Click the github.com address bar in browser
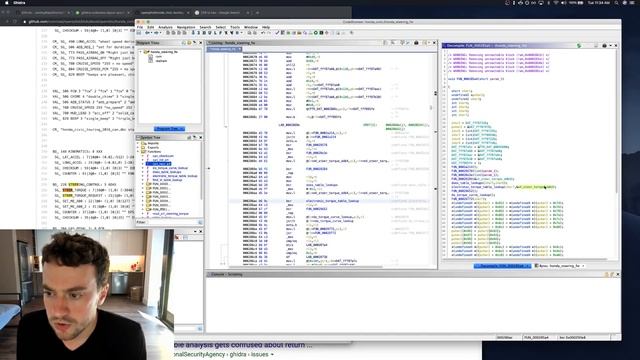640x360 pixels. pyautogui.click(x=82, y=21)
